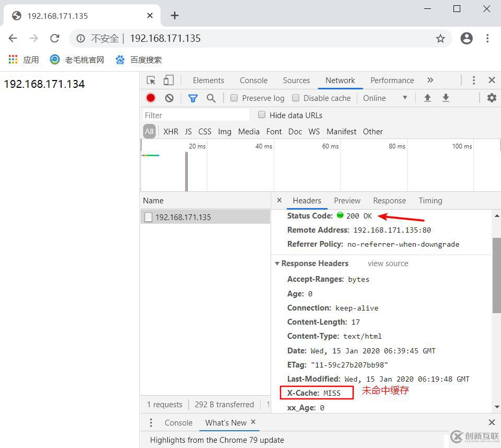Export HAR file
The height and width of the screenshot is (448, 501).
point(446,98)
